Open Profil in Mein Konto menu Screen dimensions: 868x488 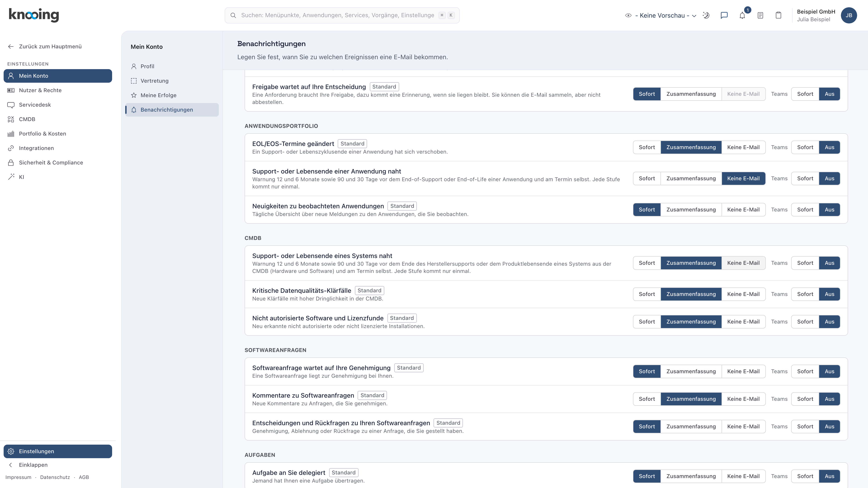pos(172,66)
